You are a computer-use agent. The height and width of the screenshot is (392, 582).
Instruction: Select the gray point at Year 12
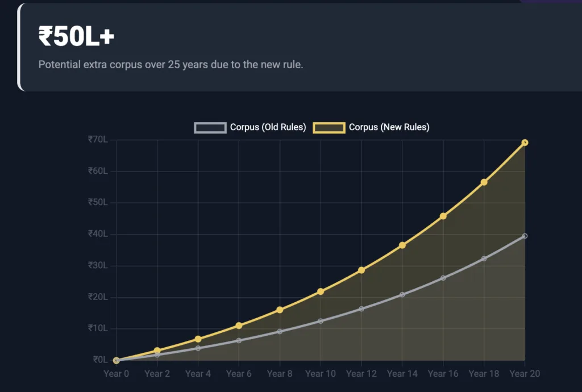pos(361,308)
